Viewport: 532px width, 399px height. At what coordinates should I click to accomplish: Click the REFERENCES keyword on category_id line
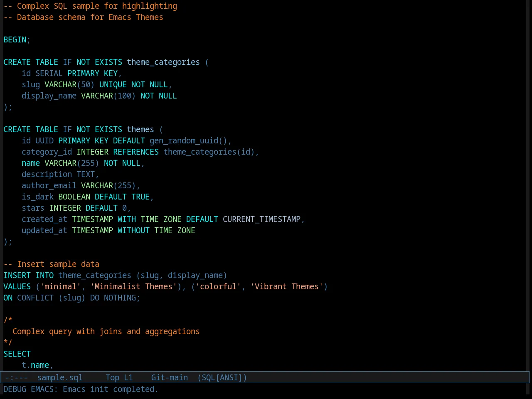click(x=136, y=152)
